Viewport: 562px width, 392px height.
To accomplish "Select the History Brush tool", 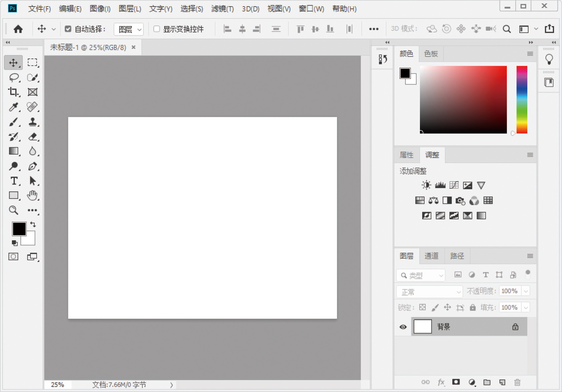I will tap(14, 136).
